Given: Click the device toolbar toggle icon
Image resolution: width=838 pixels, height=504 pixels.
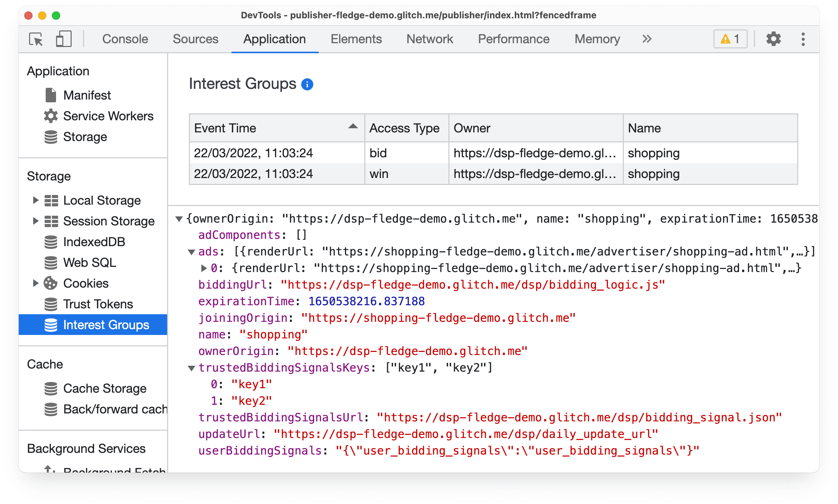Looking at the screenshot, I should coord(64,39).
